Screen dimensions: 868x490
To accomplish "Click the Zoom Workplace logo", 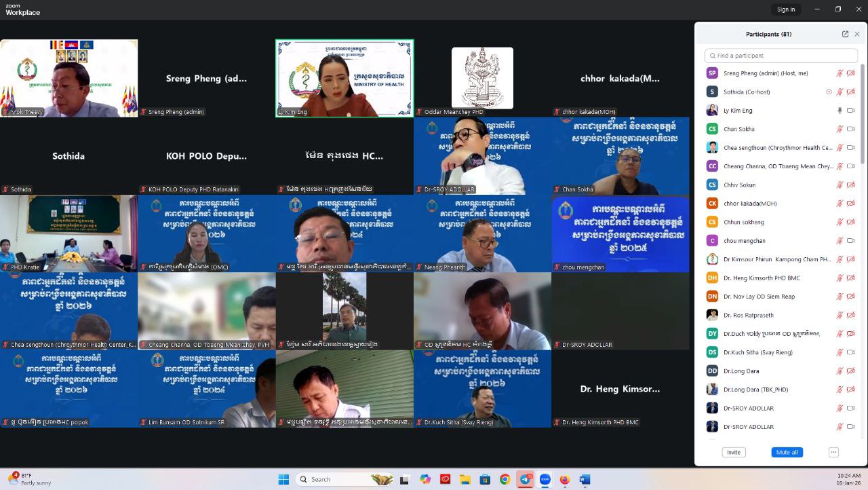I will point(22,9).
